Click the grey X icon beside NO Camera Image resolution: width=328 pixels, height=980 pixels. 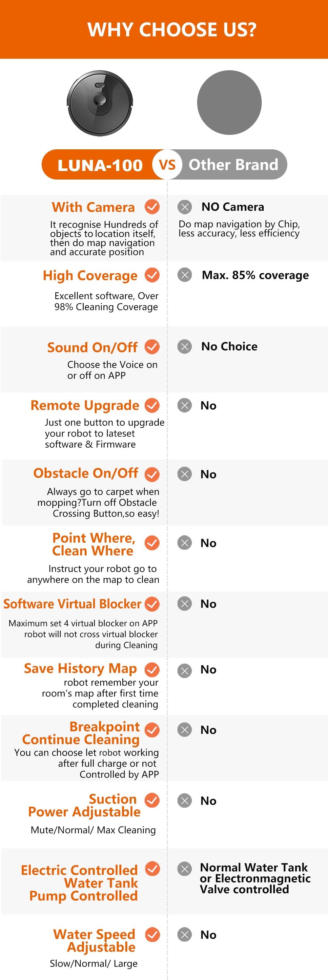click(x=185, y=207)
